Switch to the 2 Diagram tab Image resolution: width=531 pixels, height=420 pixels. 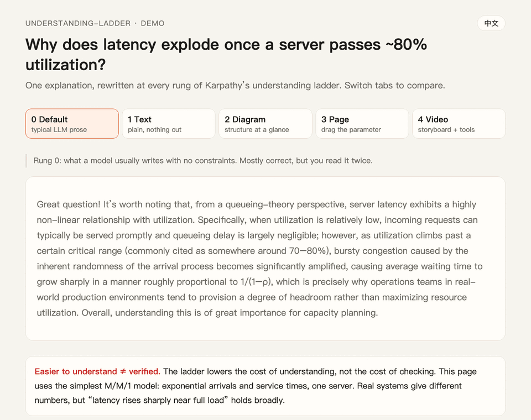coord(265,124)
